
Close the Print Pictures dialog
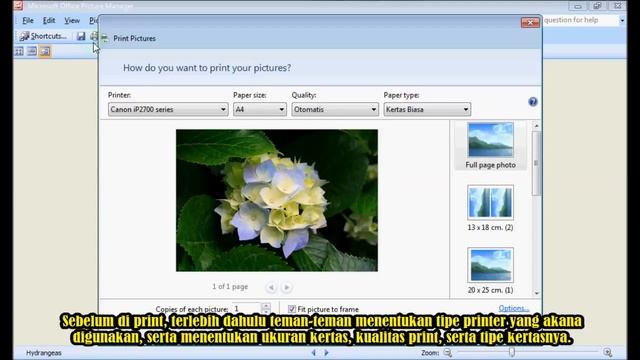coord(530,22)
